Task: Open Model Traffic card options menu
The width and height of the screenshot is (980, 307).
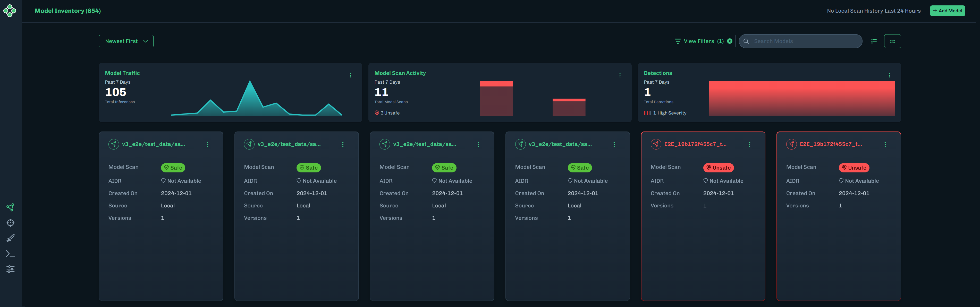Action: [350, 75]
